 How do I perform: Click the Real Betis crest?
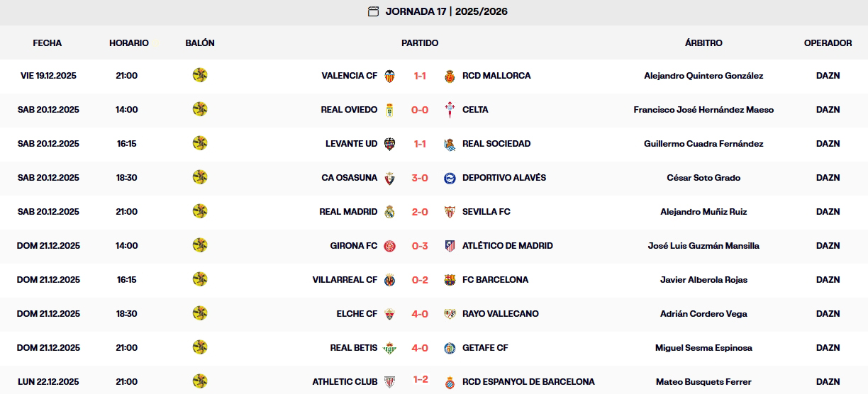point(389,348)
